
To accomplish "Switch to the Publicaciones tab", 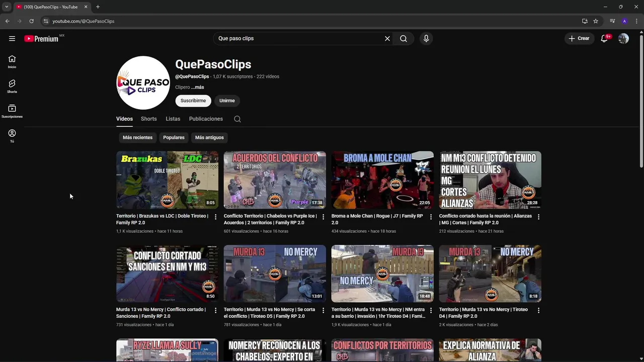I will (x=206, y=119).
